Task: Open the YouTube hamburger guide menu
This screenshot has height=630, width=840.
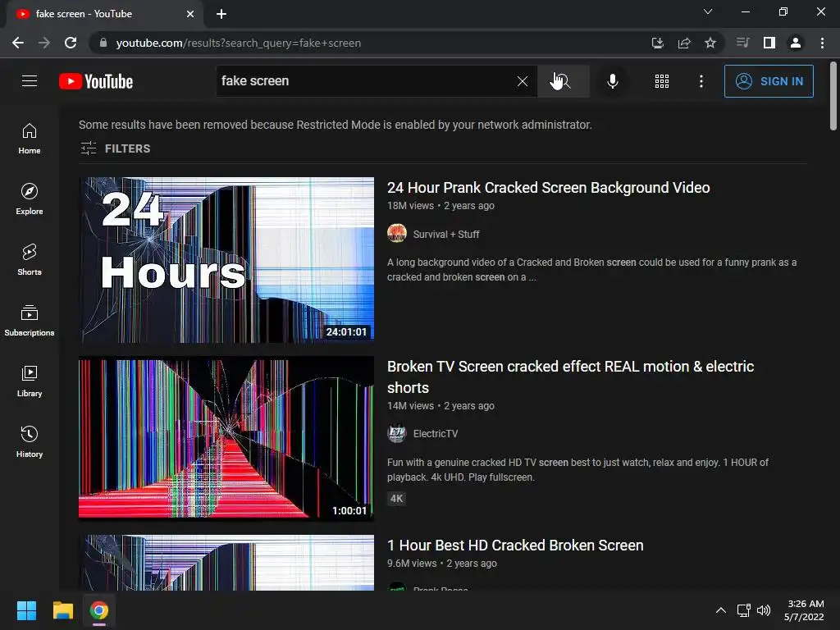Action: pos(30,81)
